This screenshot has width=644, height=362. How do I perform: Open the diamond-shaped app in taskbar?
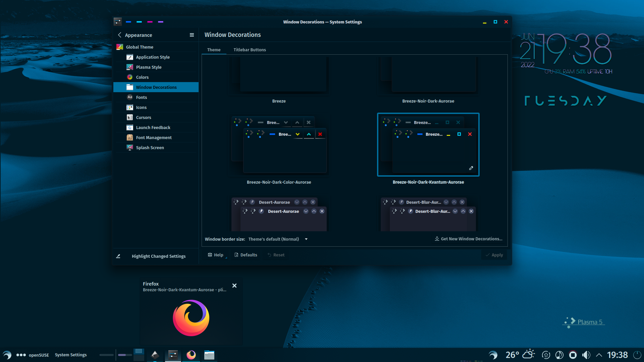point(155,355)
